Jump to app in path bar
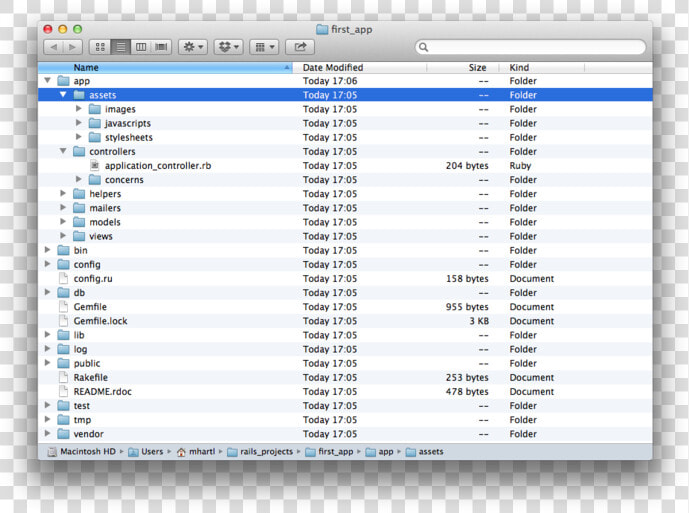This screenshot has width=689, height=513. 379,451
